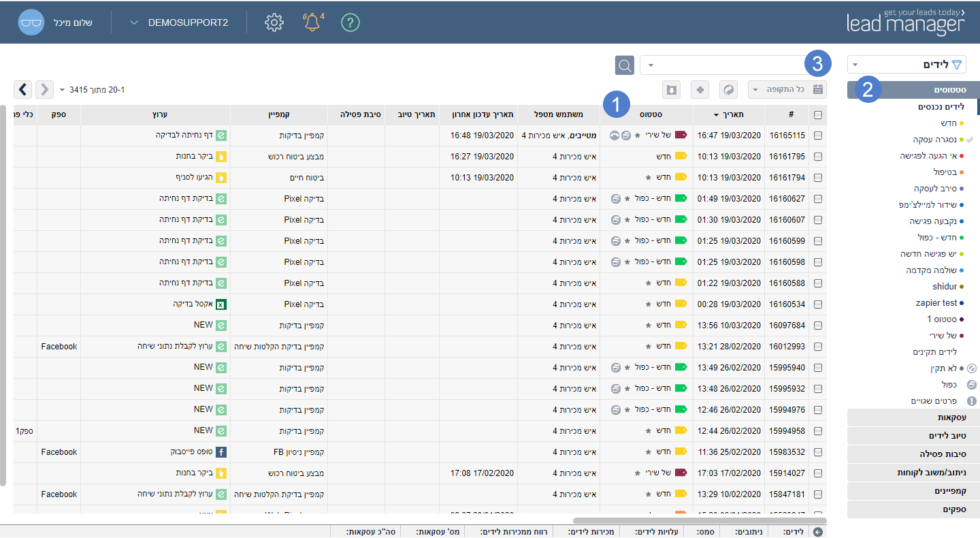Click the status bar arrow icon by לידים:
980x538 pixels.
point(818,532)
